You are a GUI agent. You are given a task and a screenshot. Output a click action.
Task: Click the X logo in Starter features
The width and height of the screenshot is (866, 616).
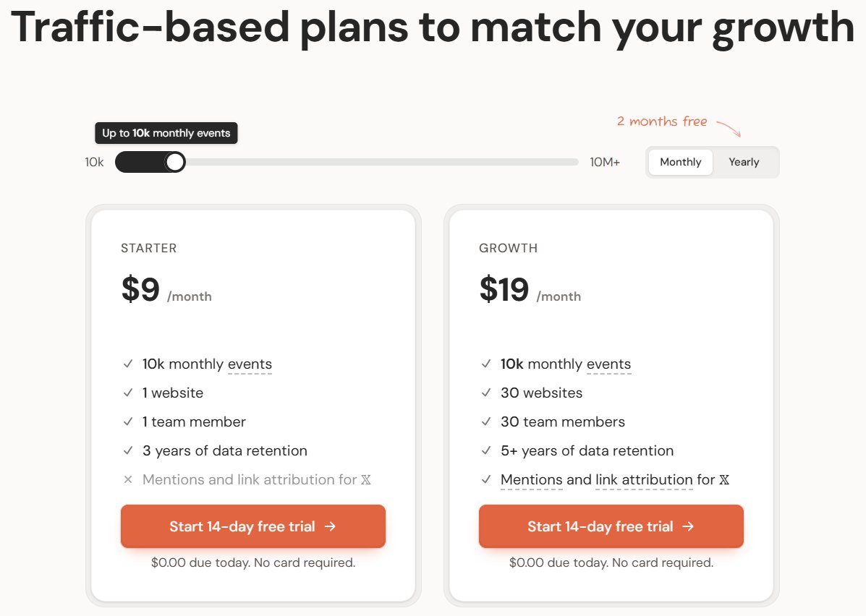pyautogui.click(x=365, y=480)
